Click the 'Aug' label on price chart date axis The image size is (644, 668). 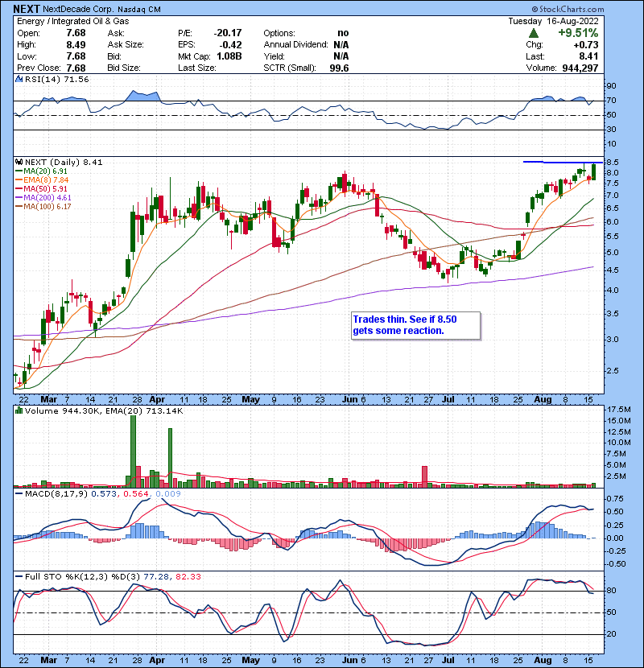point(543,400)
